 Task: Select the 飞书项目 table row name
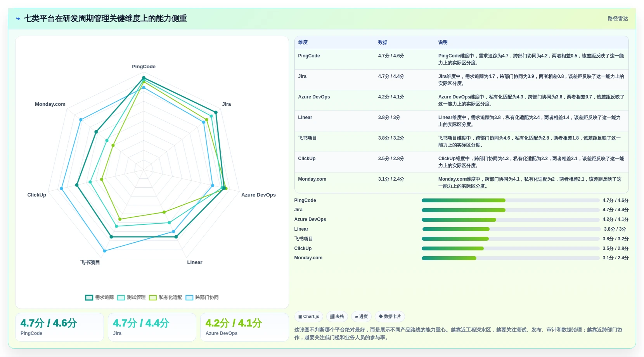click(307, 138)
